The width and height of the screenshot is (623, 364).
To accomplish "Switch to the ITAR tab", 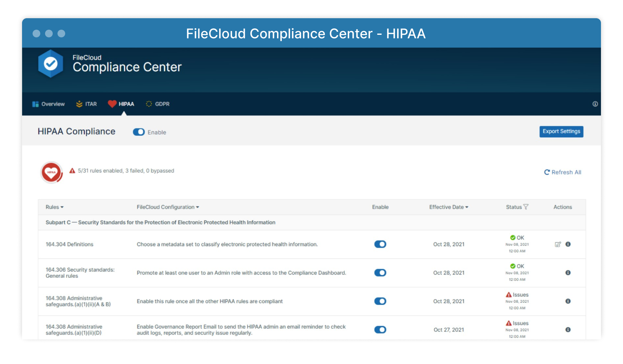I will [87, 104].
